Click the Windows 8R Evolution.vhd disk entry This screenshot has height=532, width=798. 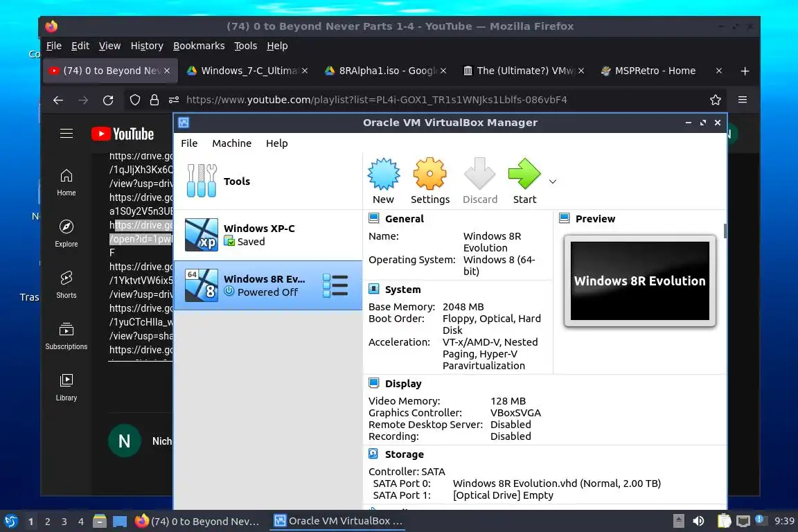coord(557,484)
